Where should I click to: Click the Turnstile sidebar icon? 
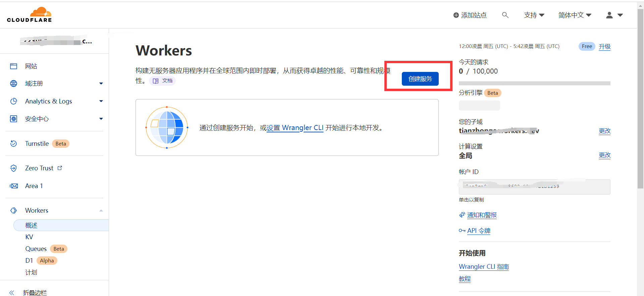coord(13,143)
